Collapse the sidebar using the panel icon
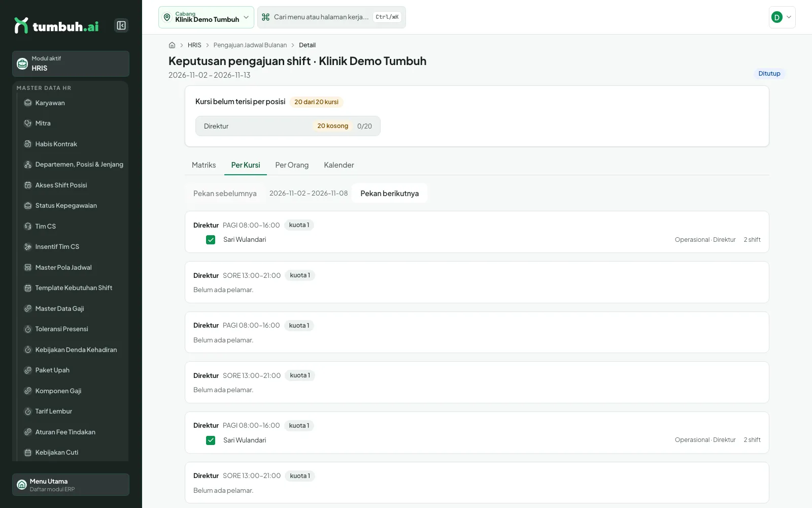 pos(121,25)
